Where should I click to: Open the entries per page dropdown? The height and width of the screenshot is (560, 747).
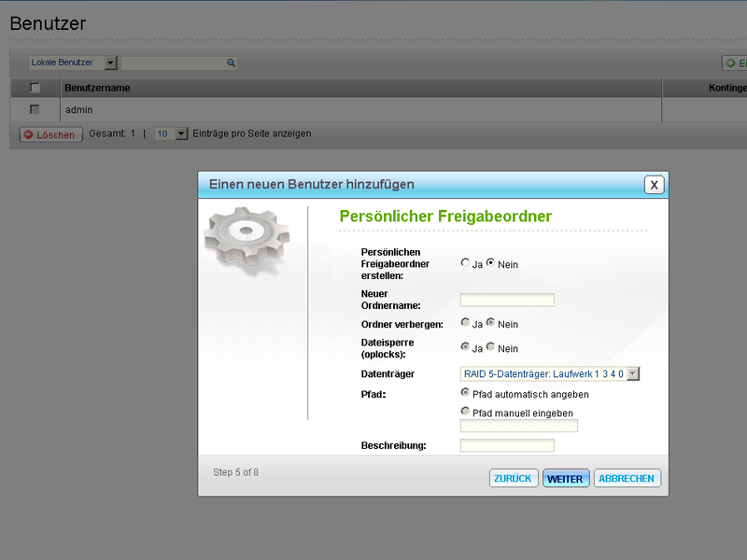[171, 133]
